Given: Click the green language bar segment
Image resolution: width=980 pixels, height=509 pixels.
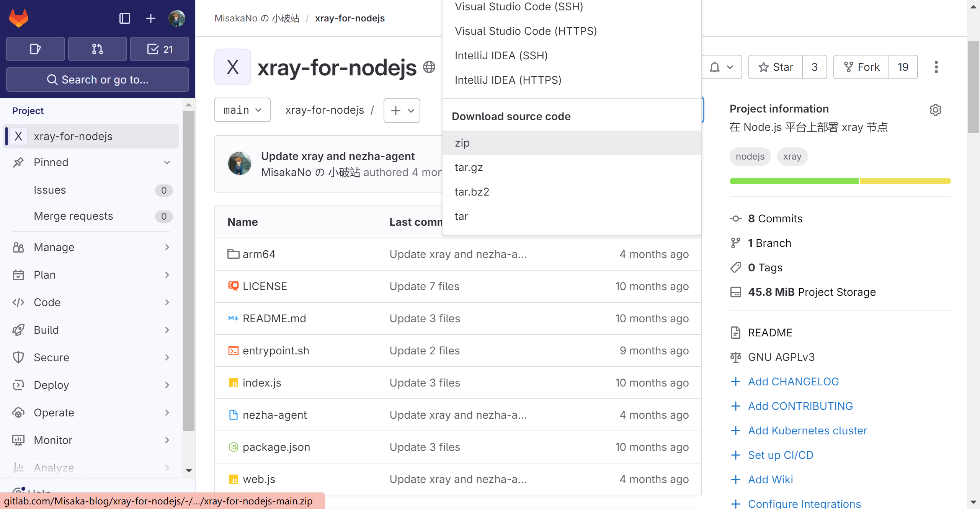Looking at the screenshot, I should 794,181.
